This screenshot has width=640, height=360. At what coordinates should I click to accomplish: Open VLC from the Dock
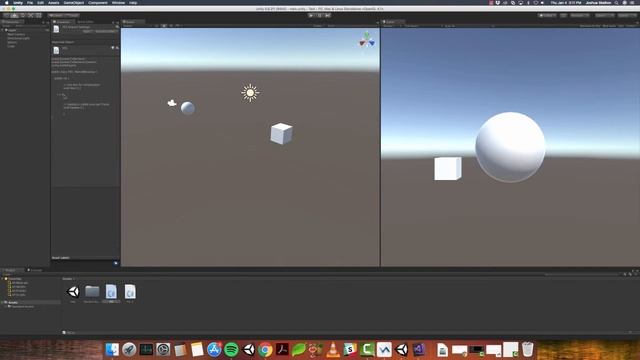click(x=333, y=350)
